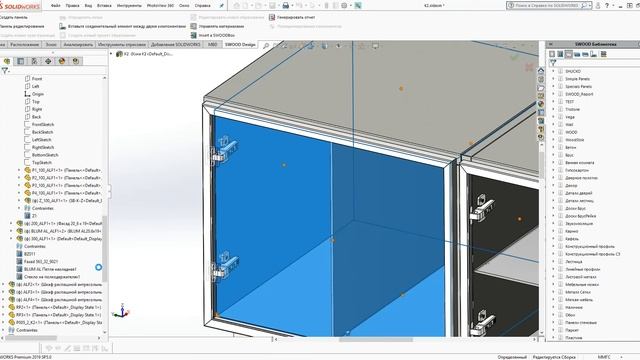
Task: Click the connector element insert icon
Action: [x=62, y=26]
